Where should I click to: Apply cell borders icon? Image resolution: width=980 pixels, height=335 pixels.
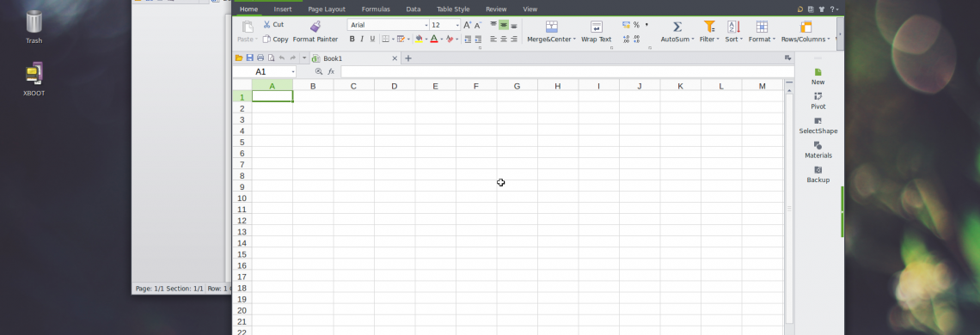[x=386, y=39]
